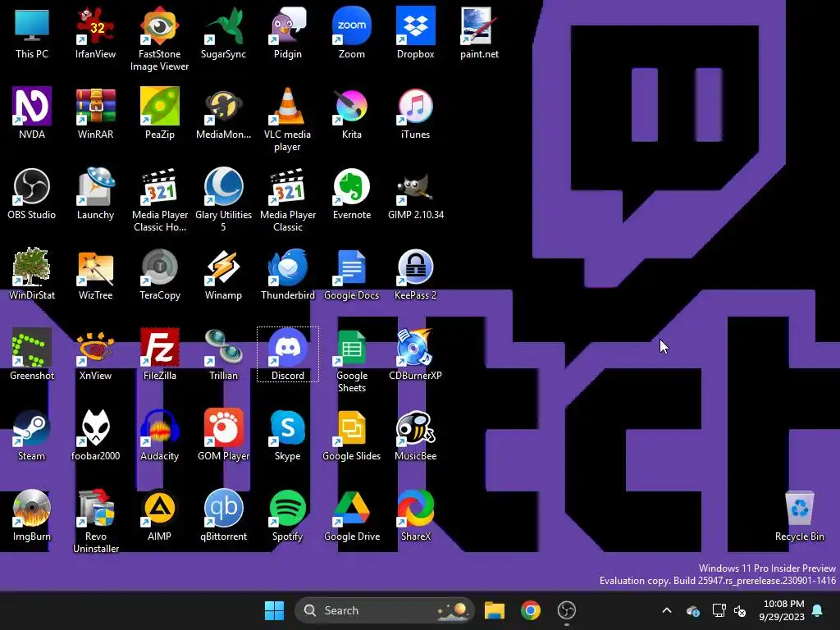
Task: Open the clock and date flyout
Action: pos(782,610)
